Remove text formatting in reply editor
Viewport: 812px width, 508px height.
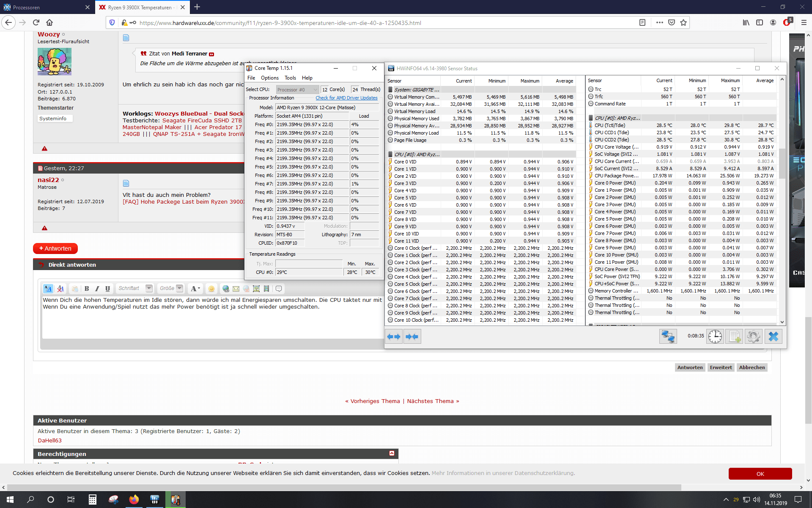point(60,289)
